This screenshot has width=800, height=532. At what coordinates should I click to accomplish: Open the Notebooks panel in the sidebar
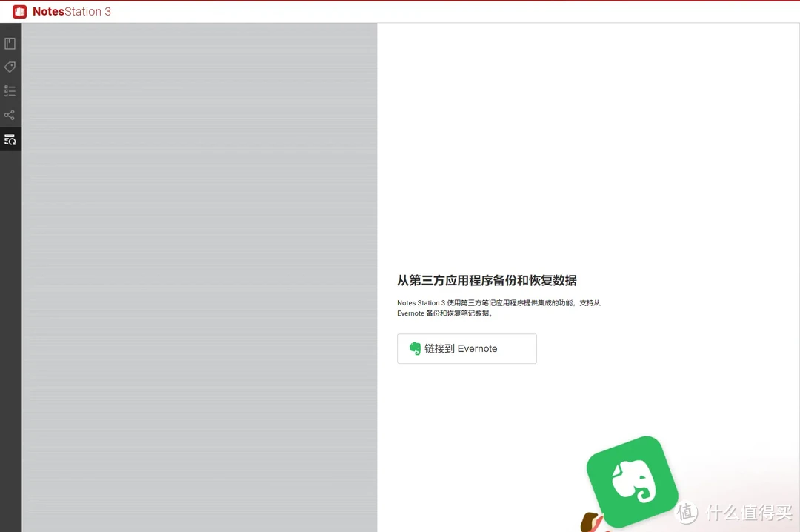click(10, 43)
